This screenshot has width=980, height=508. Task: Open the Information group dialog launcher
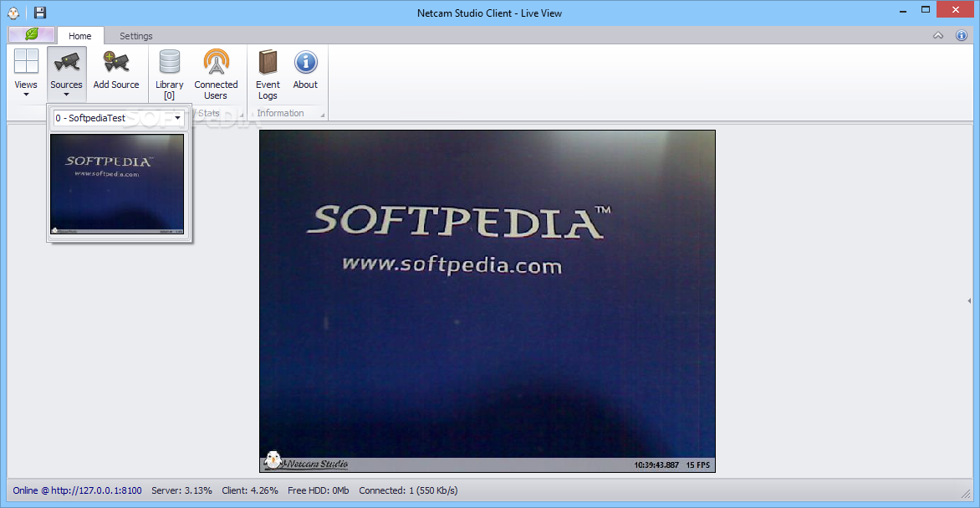pos(323,115)
